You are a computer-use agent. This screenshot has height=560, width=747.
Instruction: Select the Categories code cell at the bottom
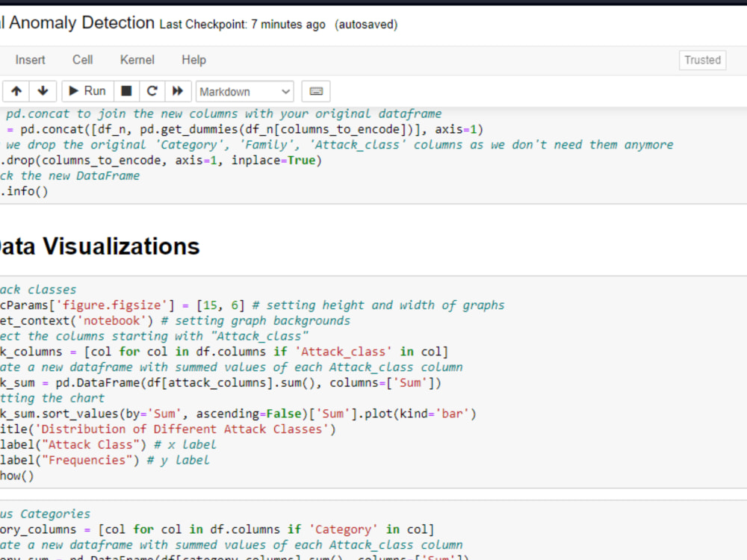(x=299, y=530)
